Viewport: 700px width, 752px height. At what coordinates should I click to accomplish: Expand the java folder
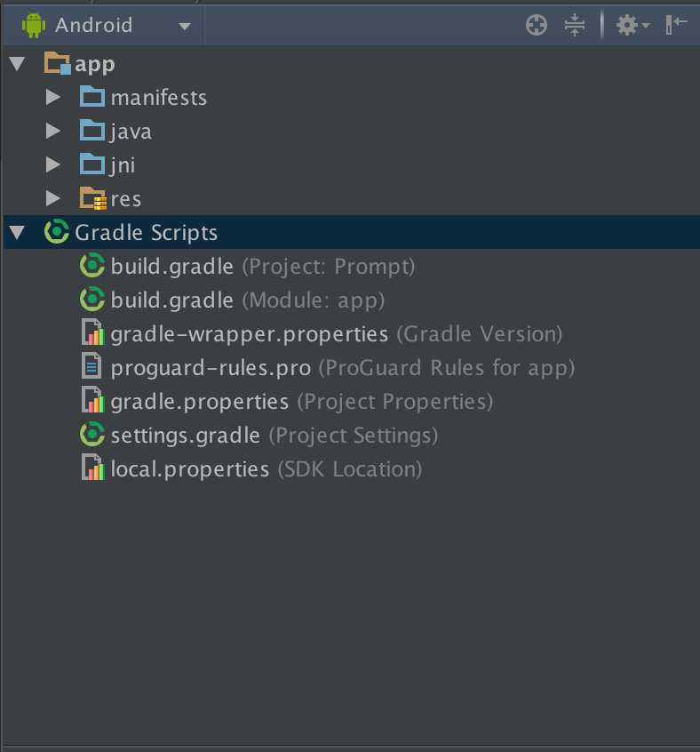(52, 131)
